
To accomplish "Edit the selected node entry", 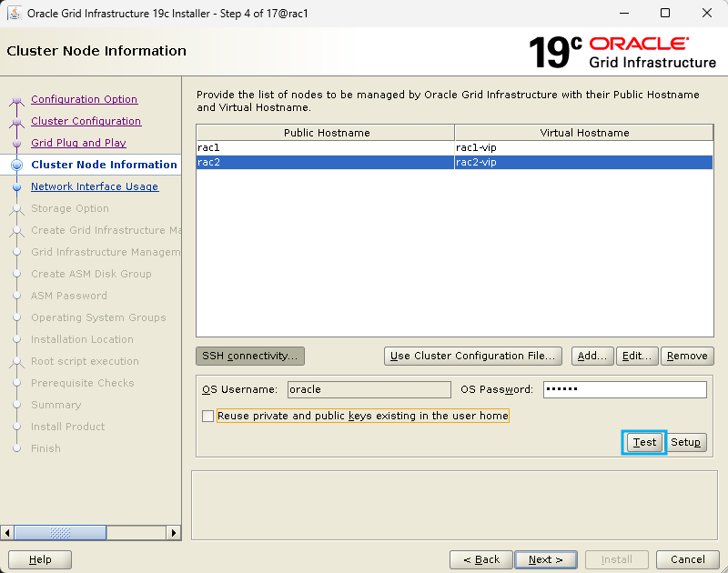I will pos(637,356).
